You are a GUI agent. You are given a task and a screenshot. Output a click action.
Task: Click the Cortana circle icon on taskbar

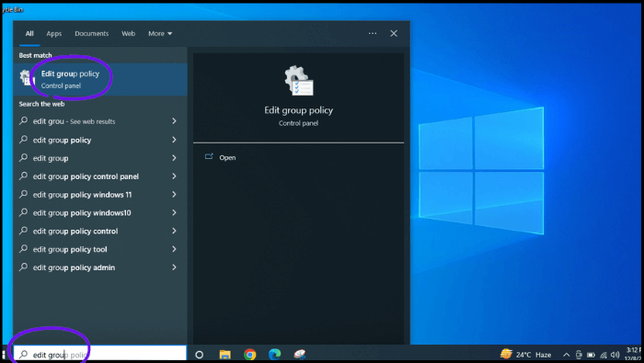[200, 355]
